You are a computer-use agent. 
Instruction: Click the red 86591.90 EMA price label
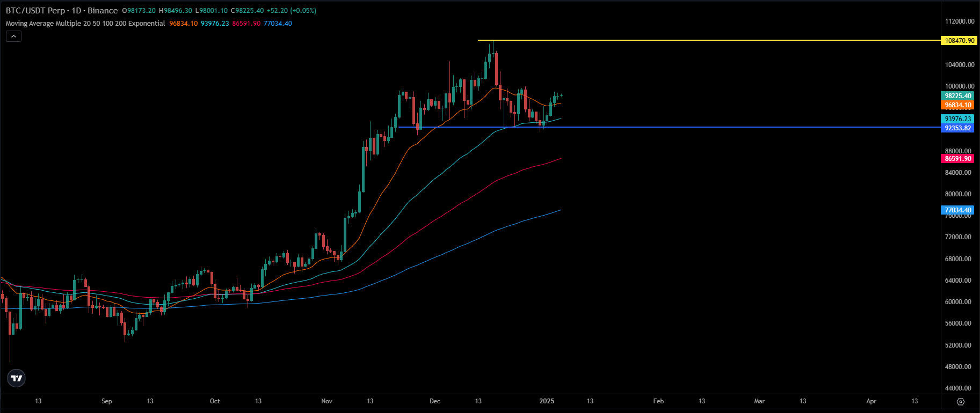coord(958,159)
